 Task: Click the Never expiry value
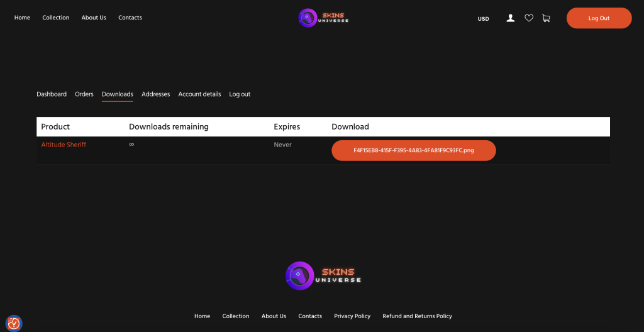click(x=282, y=145)
